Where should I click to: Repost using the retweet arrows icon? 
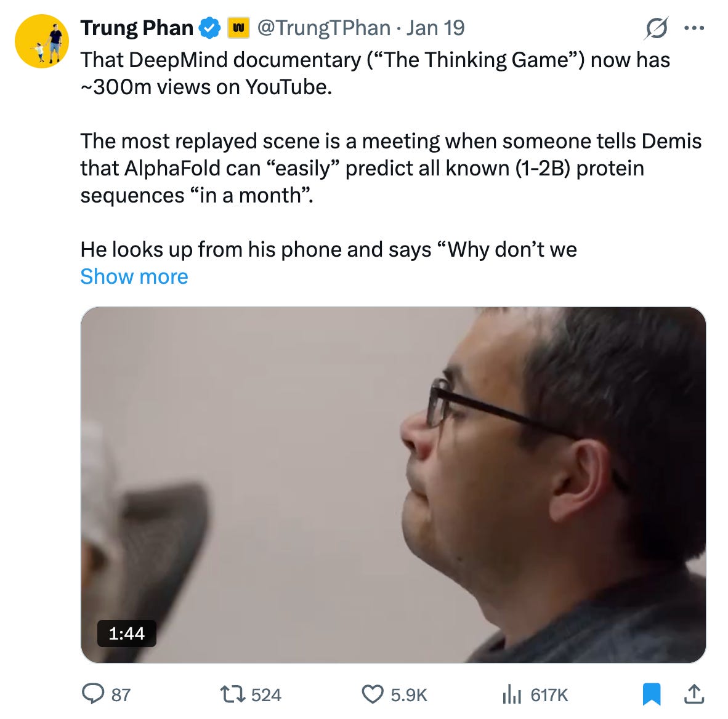(233, 694)
